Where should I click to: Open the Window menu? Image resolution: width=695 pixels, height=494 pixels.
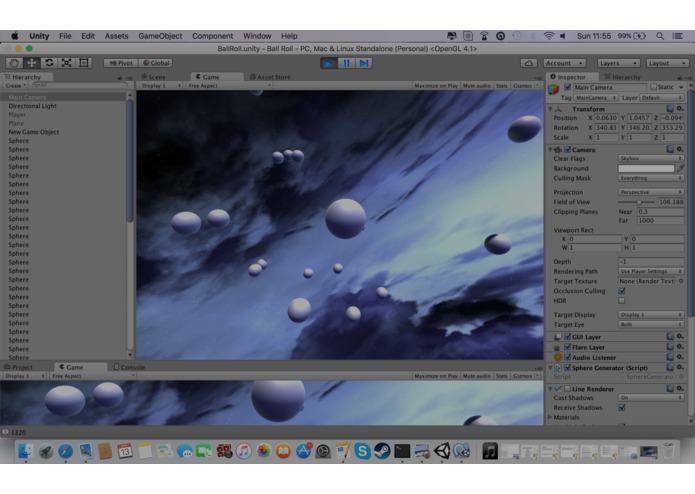point(257,36)
